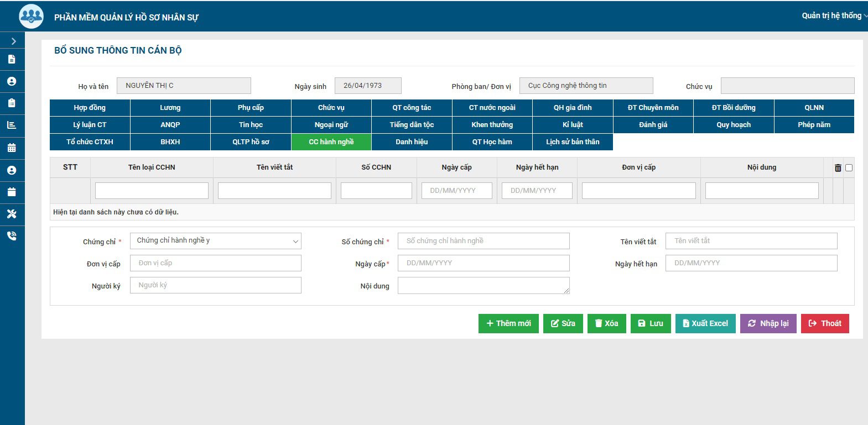This screenshot has height=425, width=868.
Task: Click the wrench and screwdriver tools icon
Action: tap(12, 214)
